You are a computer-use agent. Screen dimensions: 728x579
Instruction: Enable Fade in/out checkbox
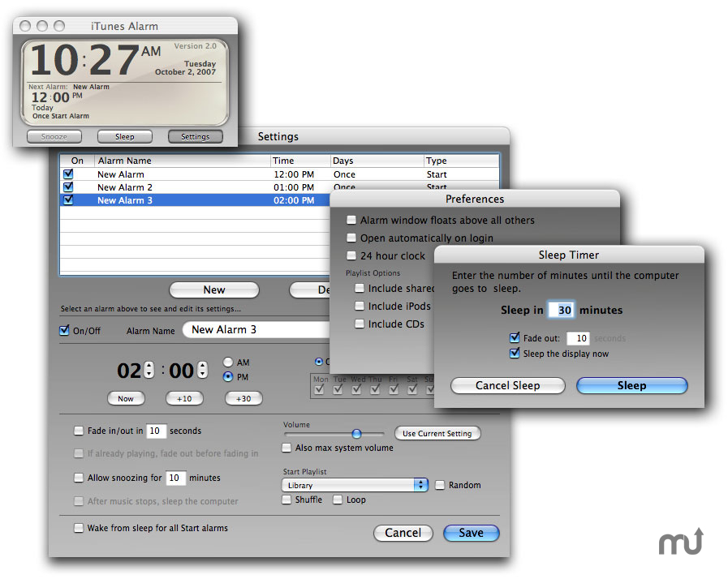pos(79,431)
